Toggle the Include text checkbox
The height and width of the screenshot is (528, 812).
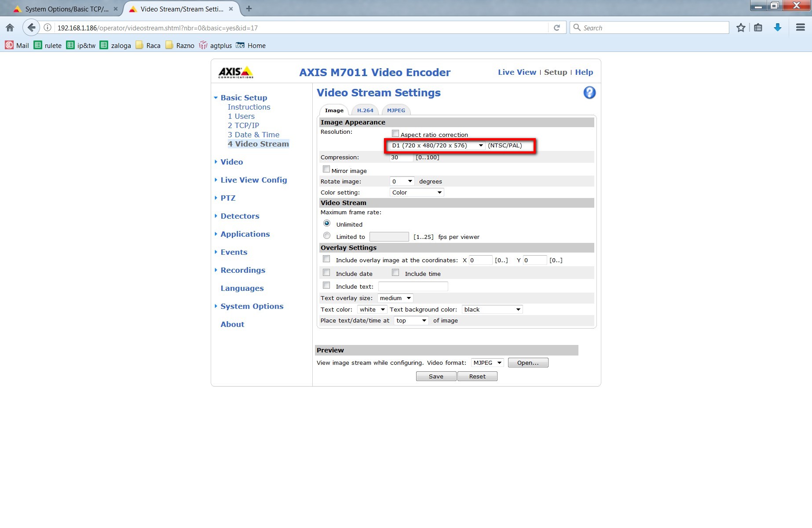[326, 286]
